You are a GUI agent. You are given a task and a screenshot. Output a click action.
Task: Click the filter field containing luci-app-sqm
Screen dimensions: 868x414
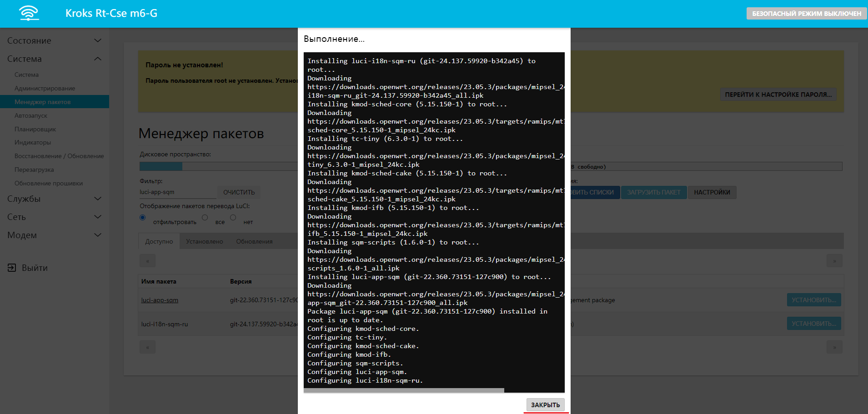point(177,192)
